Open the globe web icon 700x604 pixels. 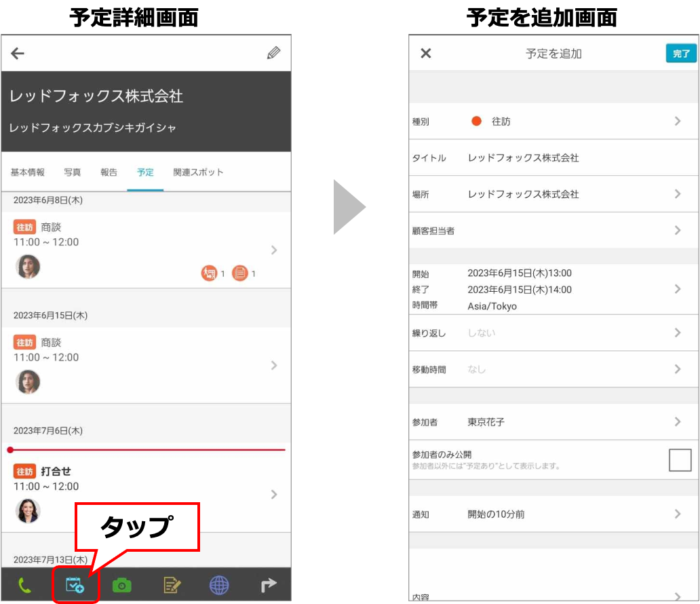coord(219,585)
